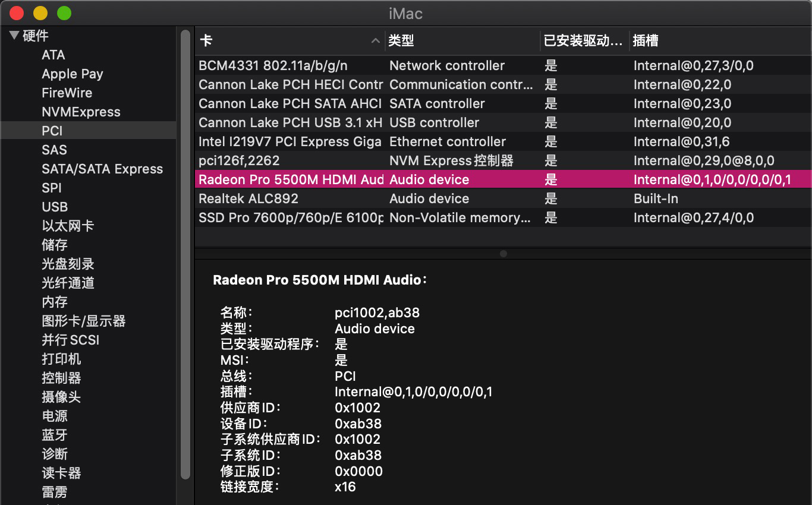Click the split-pane divider handle dot
The image size is (812, 505).
503,254
